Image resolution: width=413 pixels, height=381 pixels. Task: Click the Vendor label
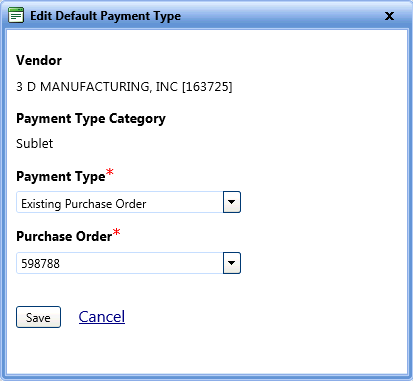tap(39, 60)
